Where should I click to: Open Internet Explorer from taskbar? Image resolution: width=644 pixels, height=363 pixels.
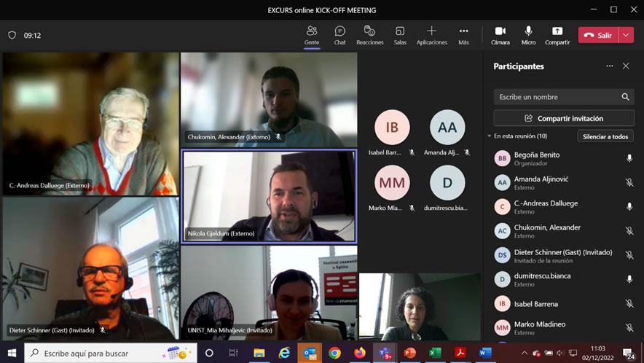coord(284,353)
